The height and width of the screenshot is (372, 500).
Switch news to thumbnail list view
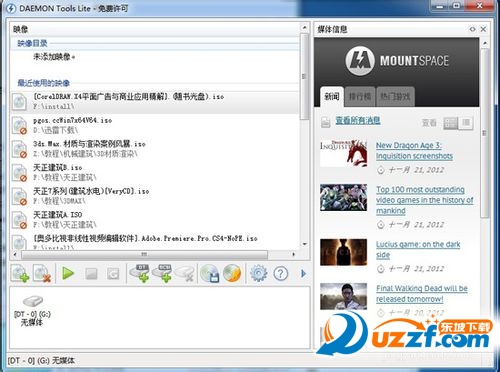(450, 123)
